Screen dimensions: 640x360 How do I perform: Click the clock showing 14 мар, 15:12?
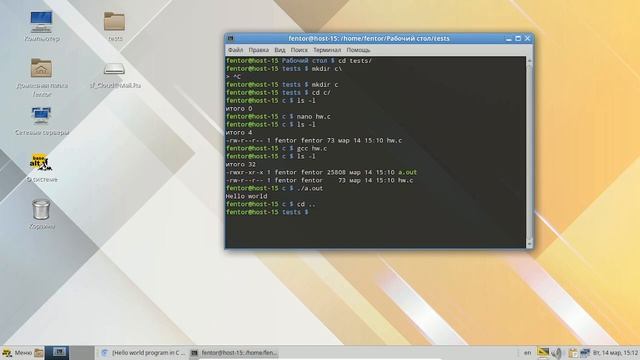tap(615, 353)
